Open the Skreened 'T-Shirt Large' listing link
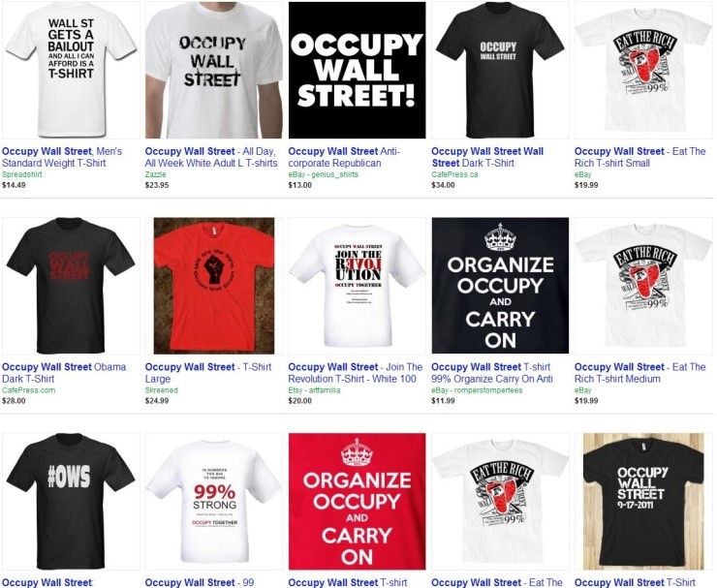The width and height of the screenshot is (717, 588). 208,373
